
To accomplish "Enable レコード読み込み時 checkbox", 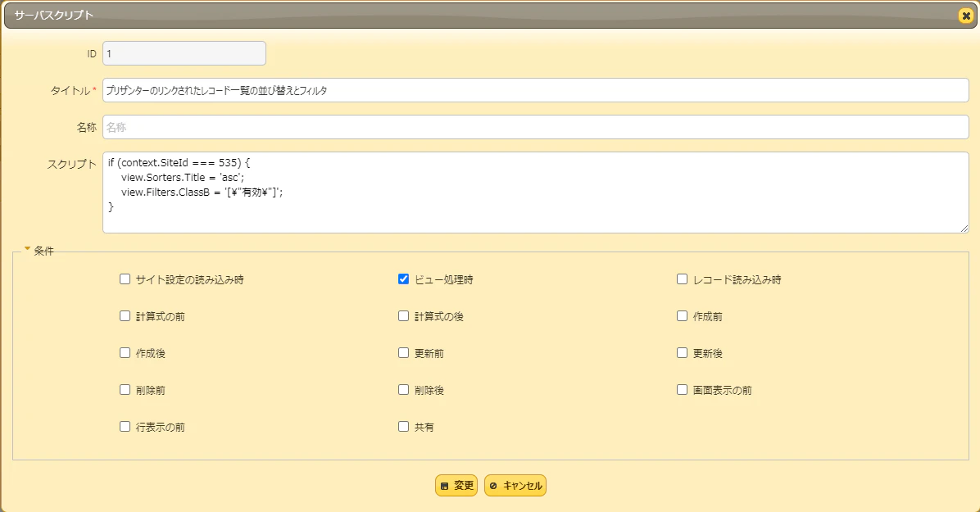I will click(682, 279).
